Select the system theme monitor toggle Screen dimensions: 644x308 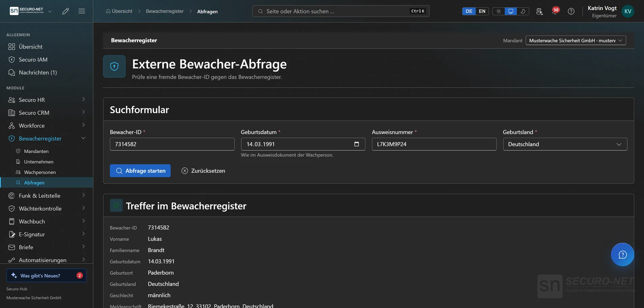(x=511, y=11)
